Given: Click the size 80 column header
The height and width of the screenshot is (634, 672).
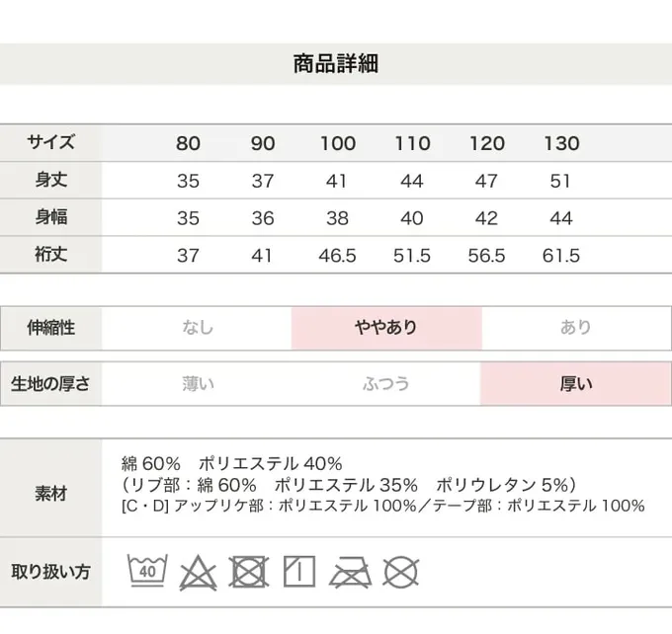Looking at the screenshot, I should click(x=188, y=144).
